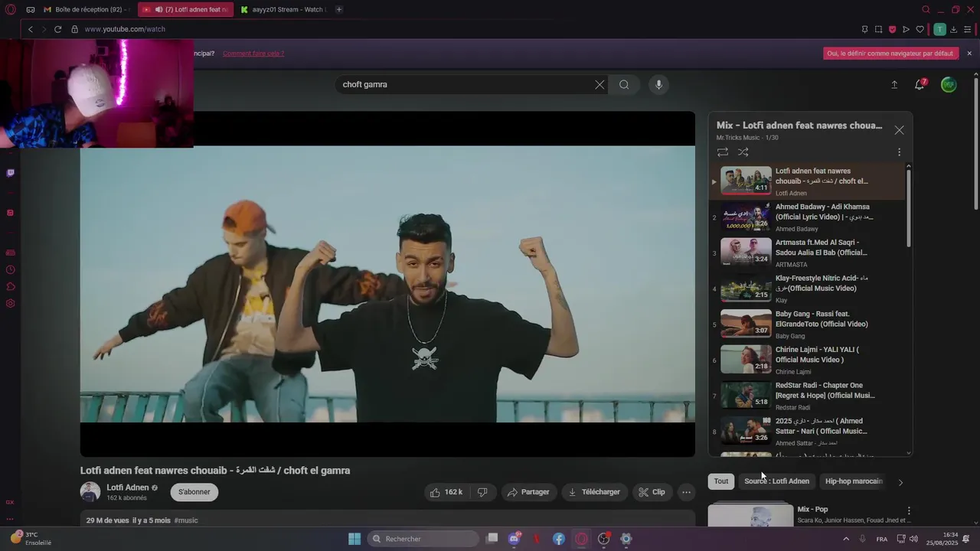Open Windows Start menu
The height and width of the screenshot is (551, 980).
[354, 539]
